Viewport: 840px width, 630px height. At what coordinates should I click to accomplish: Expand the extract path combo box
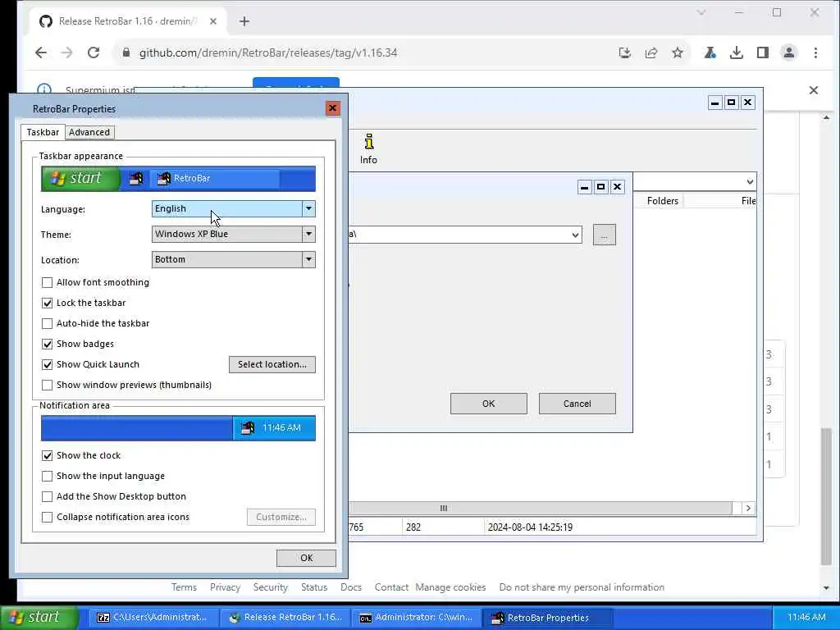point(575,235)
